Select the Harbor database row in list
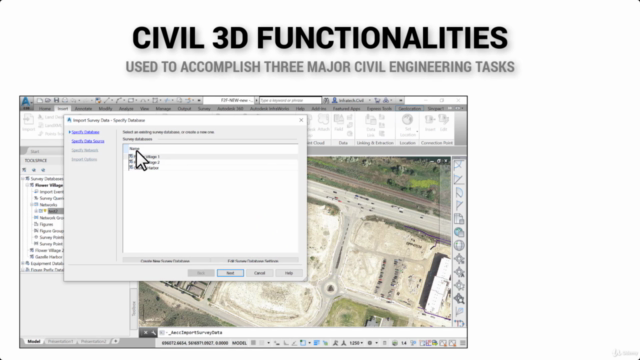This screenshot has width=640, height=360. click(x=213, y=168)
